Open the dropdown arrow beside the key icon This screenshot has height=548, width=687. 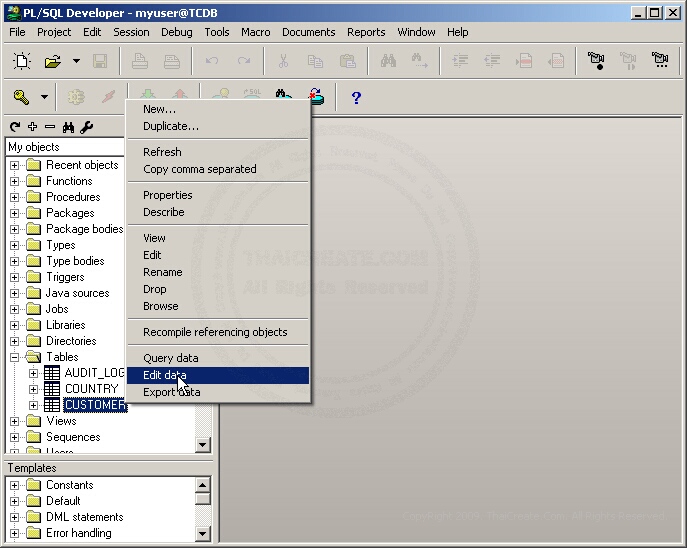click(x=44, y=98)
